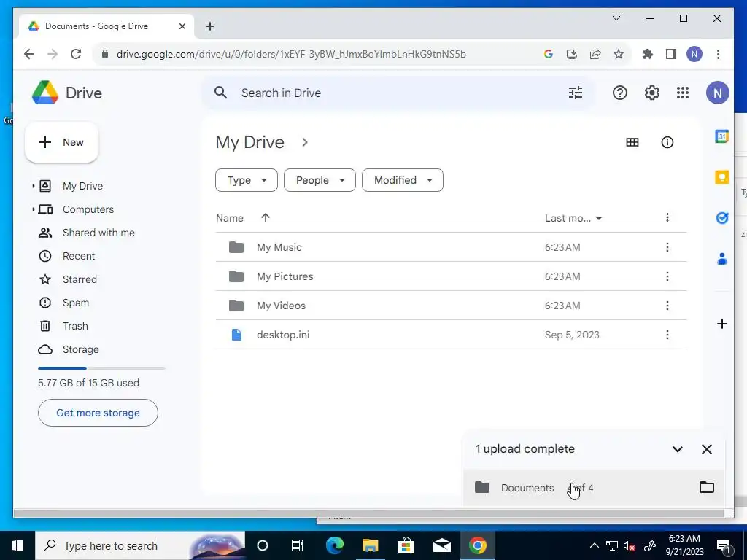Open Help question mark menu

pos(620,93)
